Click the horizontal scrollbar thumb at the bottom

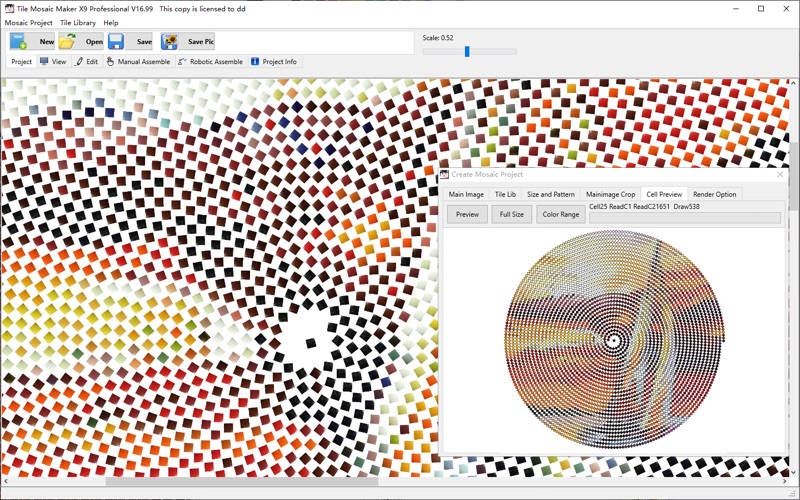242,481
